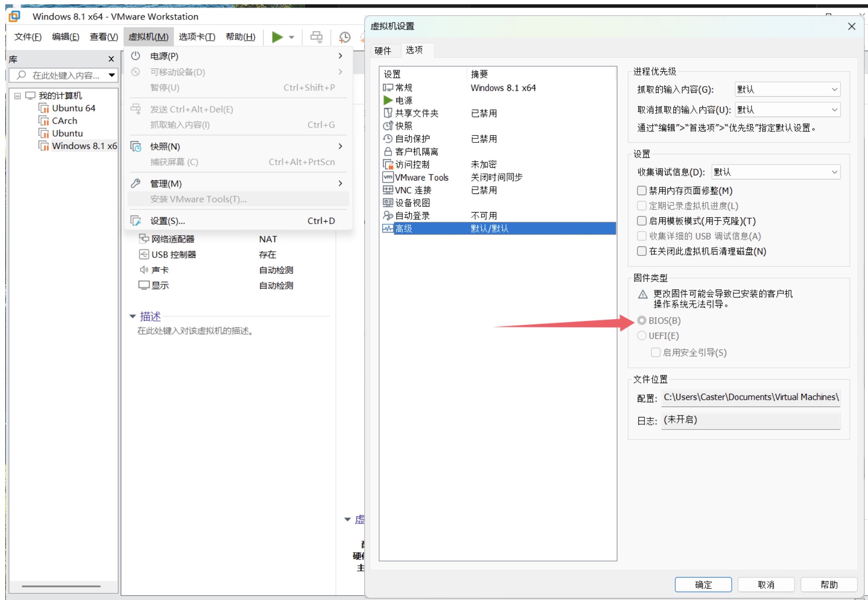
Task: Select the CArch virtual machine
Action: coord(64,121)
